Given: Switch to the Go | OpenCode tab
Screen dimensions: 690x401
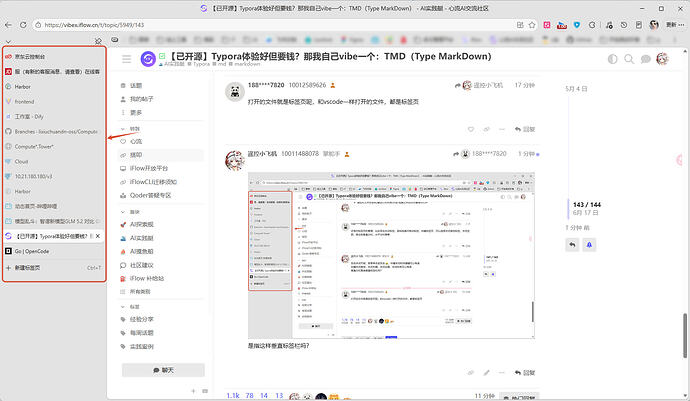Looking at the screenshot, I should click(x=54, y=251).
